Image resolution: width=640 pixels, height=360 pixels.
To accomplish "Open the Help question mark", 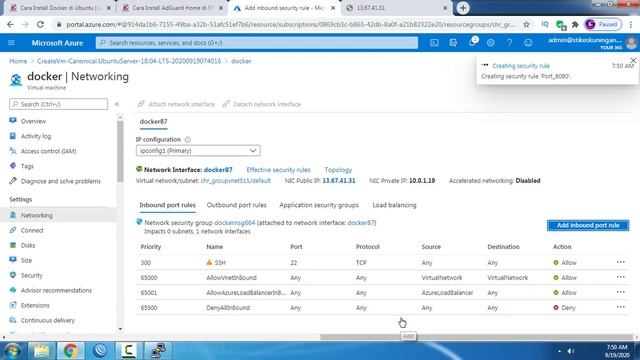I will [x=509, y=43].
